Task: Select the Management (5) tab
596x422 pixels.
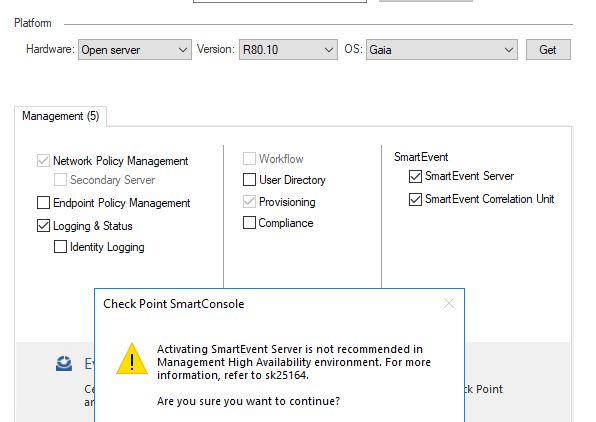Action: click(60, 116)
